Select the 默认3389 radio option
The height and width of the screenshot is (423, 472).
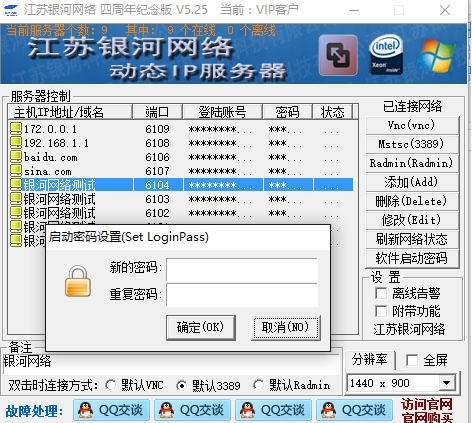[x=181, y=385]
